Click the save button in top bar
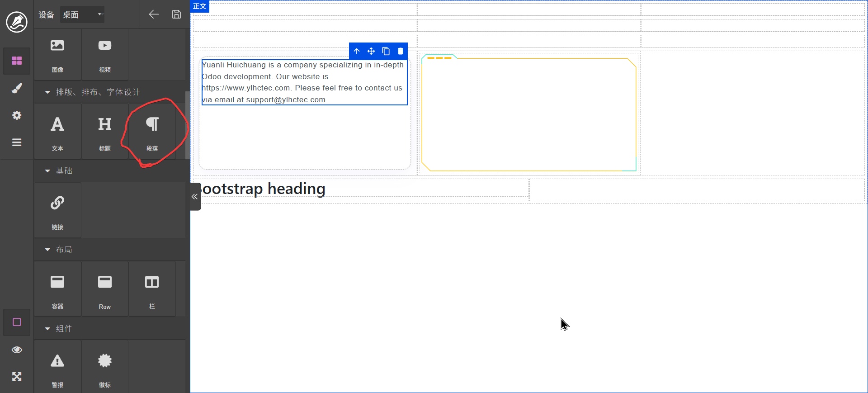The image size is (868, 393). coord(176,14)
